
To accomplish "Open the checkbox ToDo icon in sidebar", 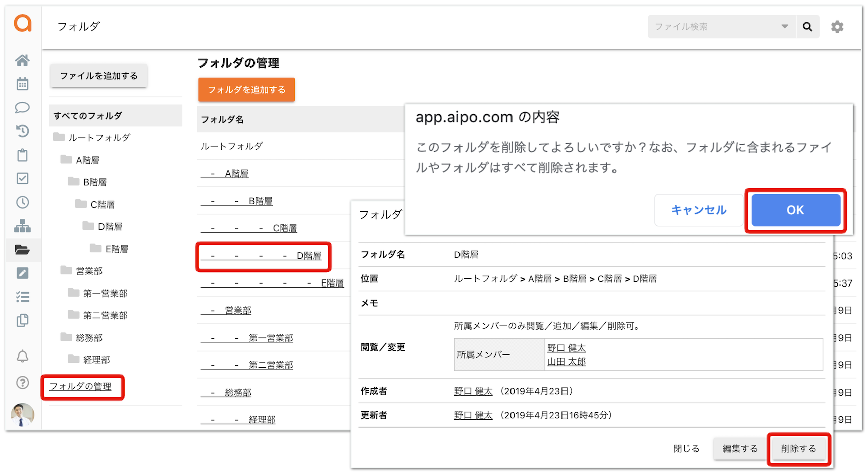I will click(x=22, y=178).
